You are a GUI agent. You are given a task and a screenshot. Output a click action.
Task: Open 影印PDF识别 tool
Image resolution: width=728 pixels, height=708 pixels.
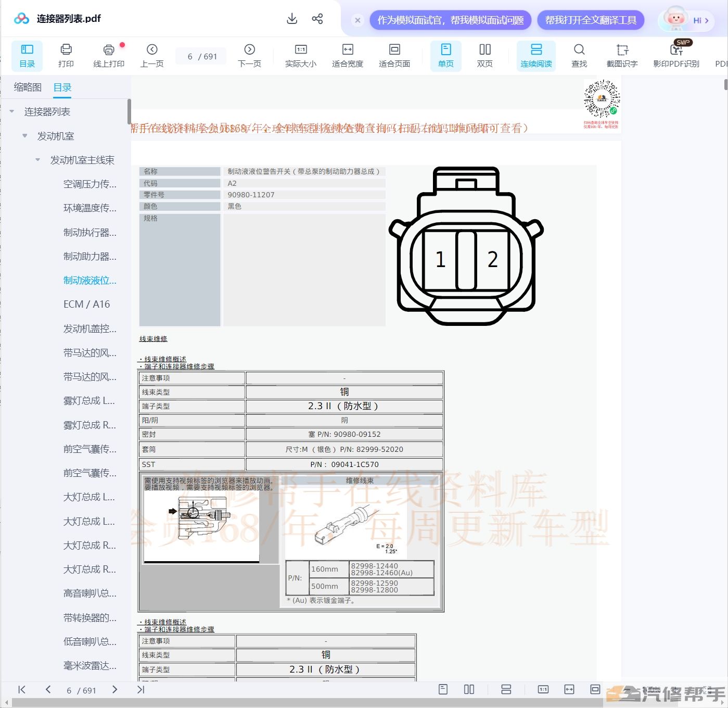(676, 56)
